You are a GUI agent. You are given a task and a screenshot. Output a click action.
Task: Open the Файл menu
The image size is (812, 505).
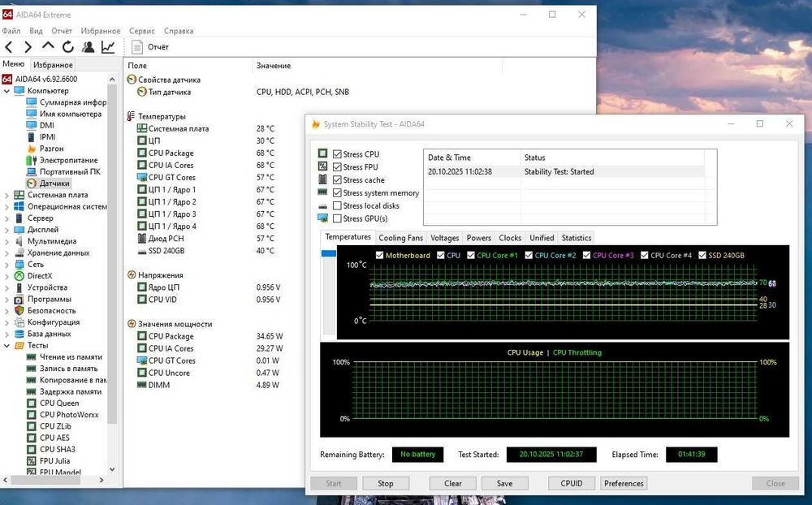(11, 31)
